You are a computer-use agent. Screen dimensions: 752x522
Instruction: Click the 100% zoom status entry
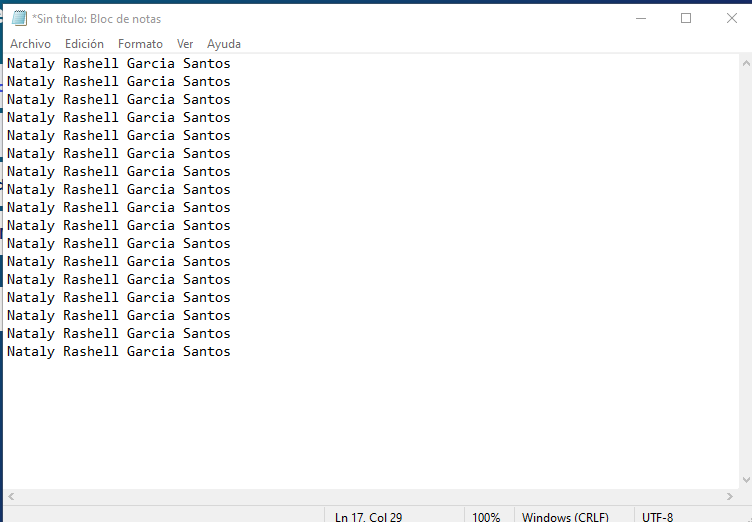tap(486, 517)
